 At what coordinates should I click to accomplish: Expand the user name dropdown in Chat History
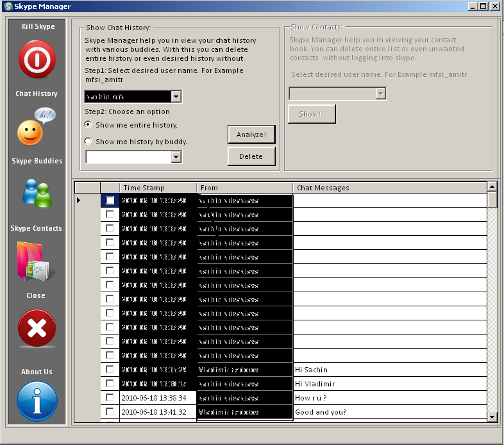(x=176, y=96)
